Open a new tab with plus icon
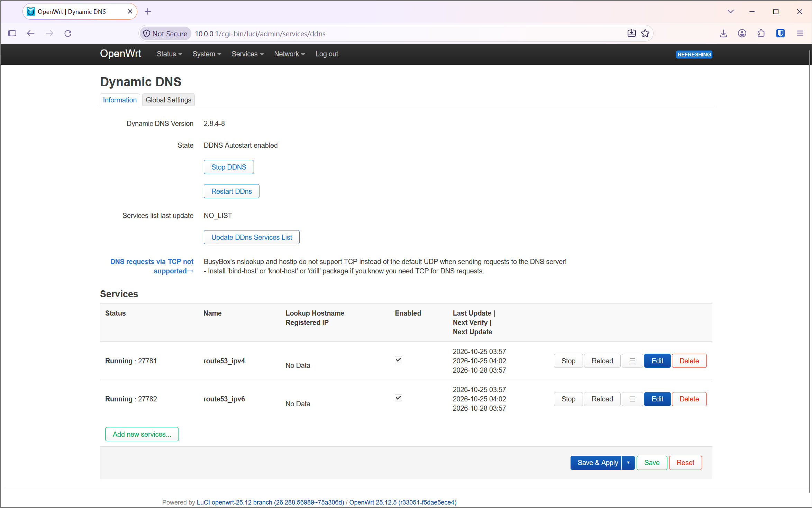This screenshot has width=812, height=508. coord(148,11)
